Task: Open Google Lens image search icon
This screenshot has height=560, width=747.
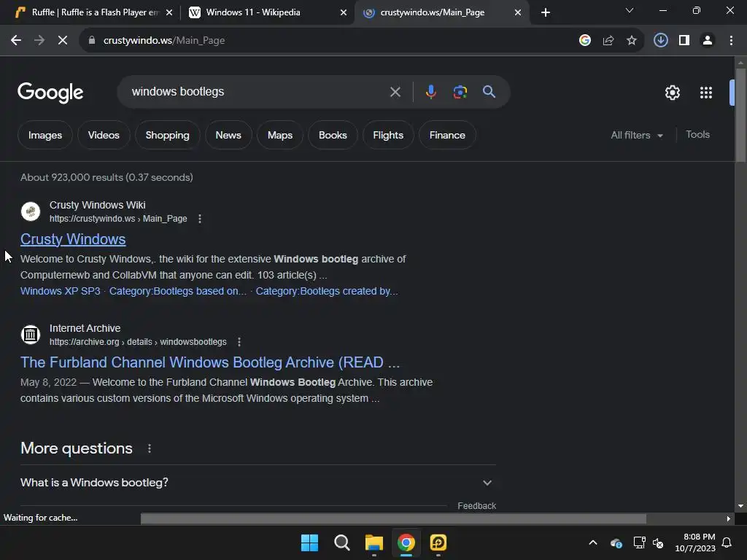Action: click(x=460, y=91)
